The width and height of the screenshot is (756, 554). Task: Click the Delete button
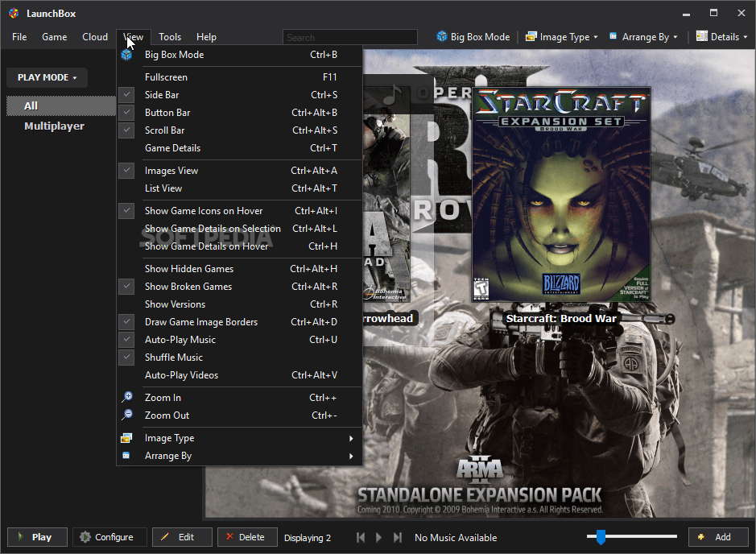coord(247,537)
